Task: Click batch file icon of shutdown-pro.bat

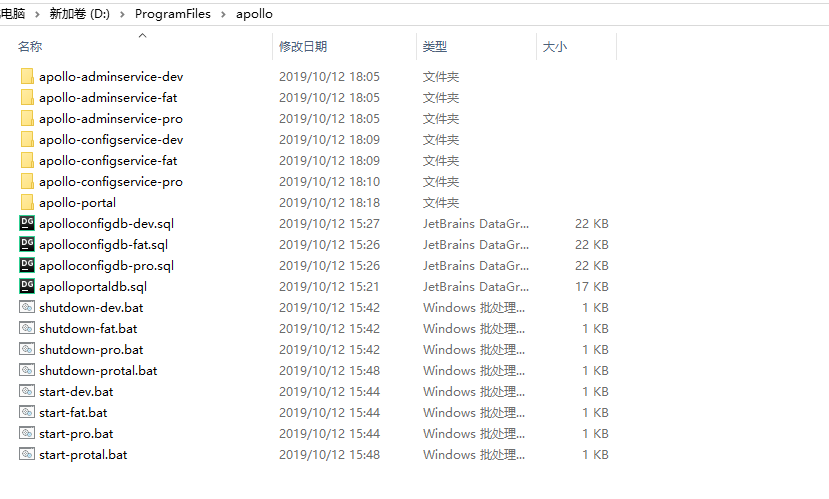Action: pyautogui.click(x=27, y=349)
